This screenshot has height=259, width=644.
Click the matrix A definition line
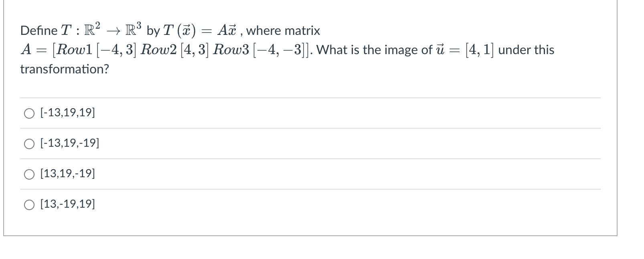pyautogui.click(x=160, y=49)
